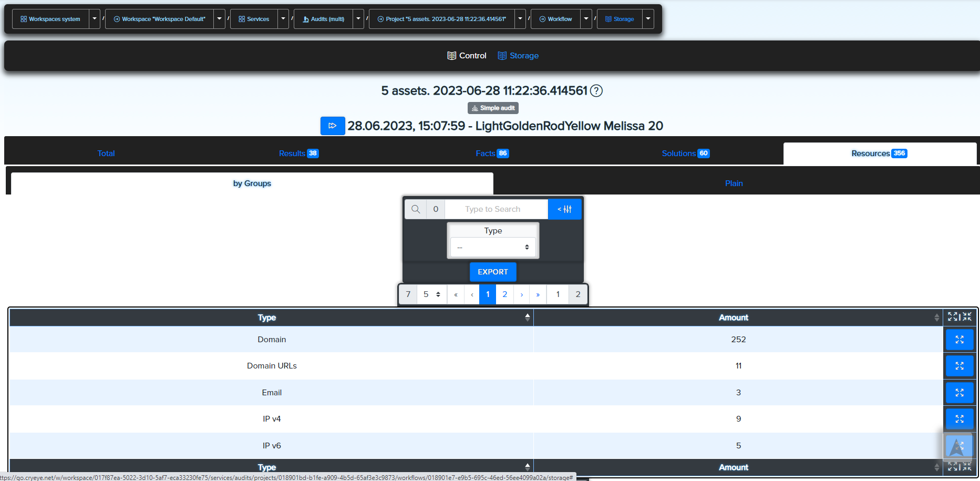Open Workflow breadcrumb
Viewport: 980px width, 481px height.
click(555, 19)
